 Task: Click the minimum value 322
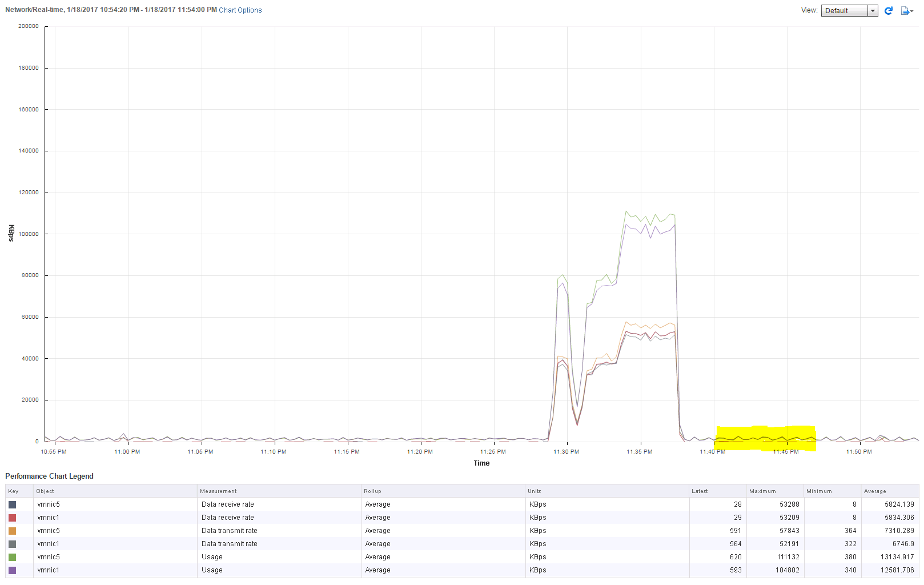850,544
